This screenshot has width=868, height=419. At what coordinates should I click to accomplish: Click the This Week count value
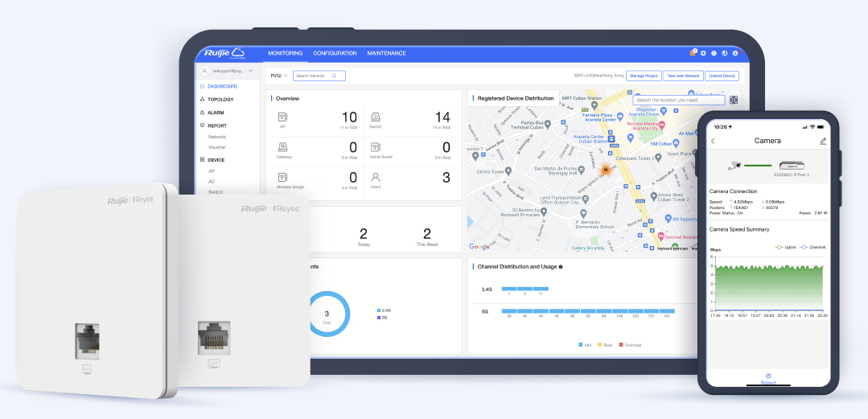(427, 233)
